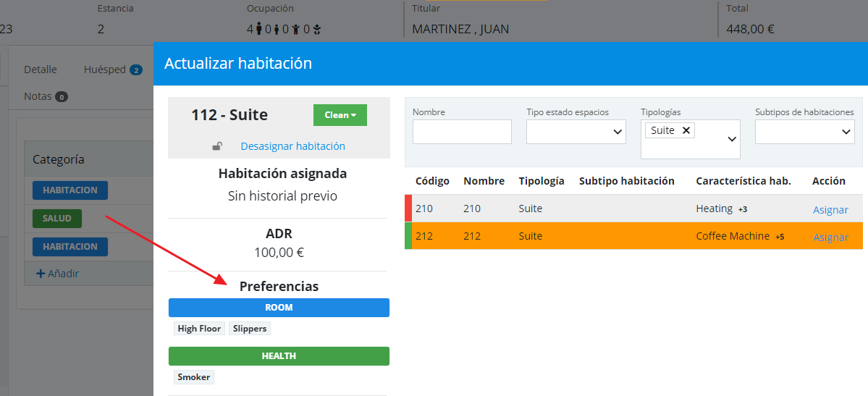Click the HEALTH preferences header bar
Viewport: 868px width, 396px height.
pyautogui.click(x=279, y=356)
